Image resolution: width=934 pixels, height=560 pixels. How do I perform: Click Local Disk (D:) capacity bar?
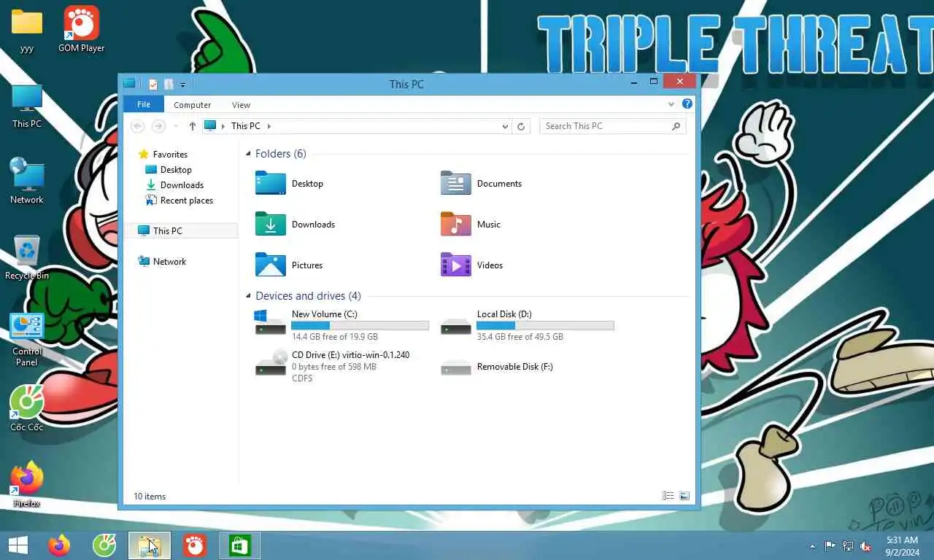(545, 326)
